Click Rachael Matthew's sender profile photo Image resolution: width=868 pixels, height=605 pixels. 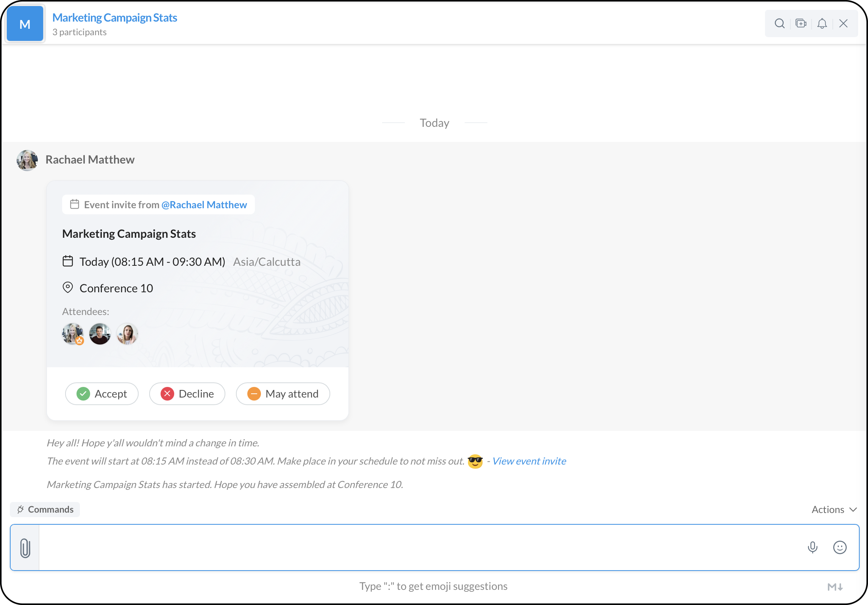[x=27, y=160]
